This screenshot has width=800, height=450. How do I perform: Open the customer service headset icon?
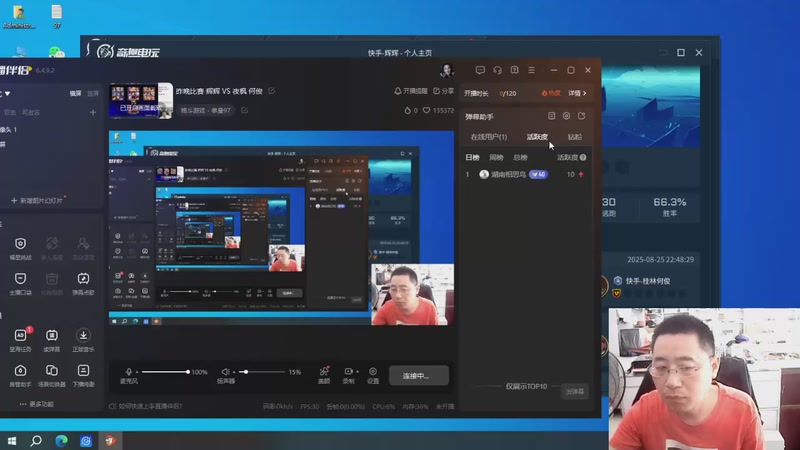click(x=497, y=70)
